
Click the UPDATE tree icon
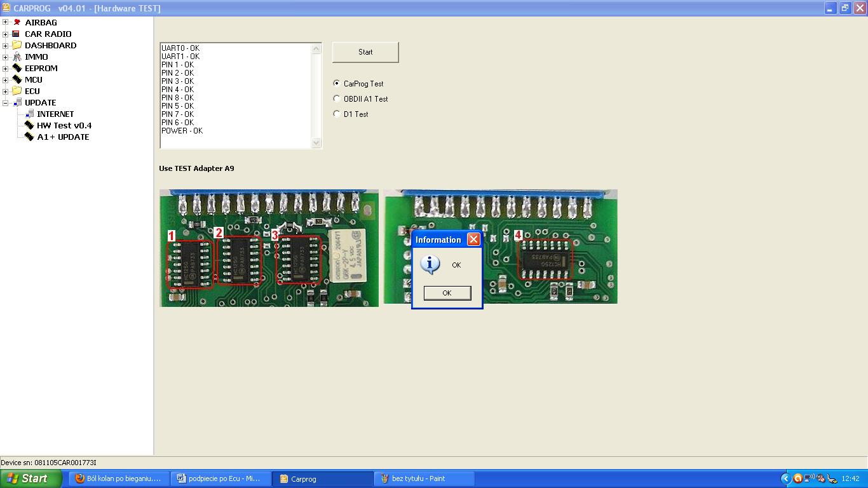[17, 102]
